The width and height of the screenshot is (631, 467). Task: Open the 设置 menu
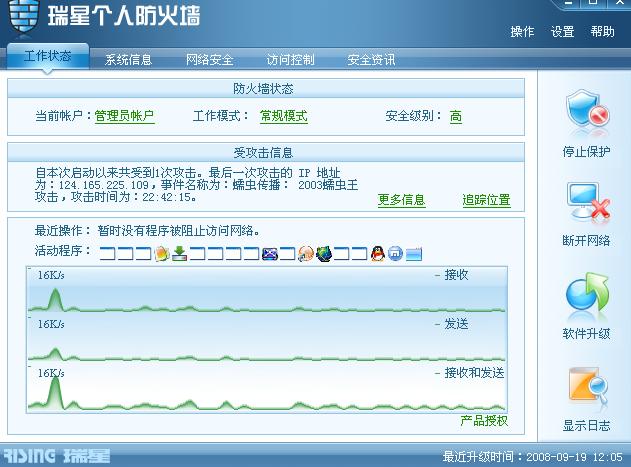pyautogui.click(x=562, y=31)
